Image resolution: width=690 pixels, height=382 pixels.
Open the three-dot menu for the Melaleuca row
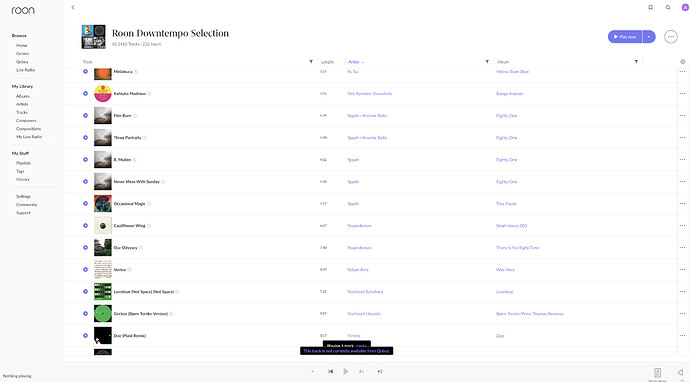pyautogui.click(x=682, y=71)
